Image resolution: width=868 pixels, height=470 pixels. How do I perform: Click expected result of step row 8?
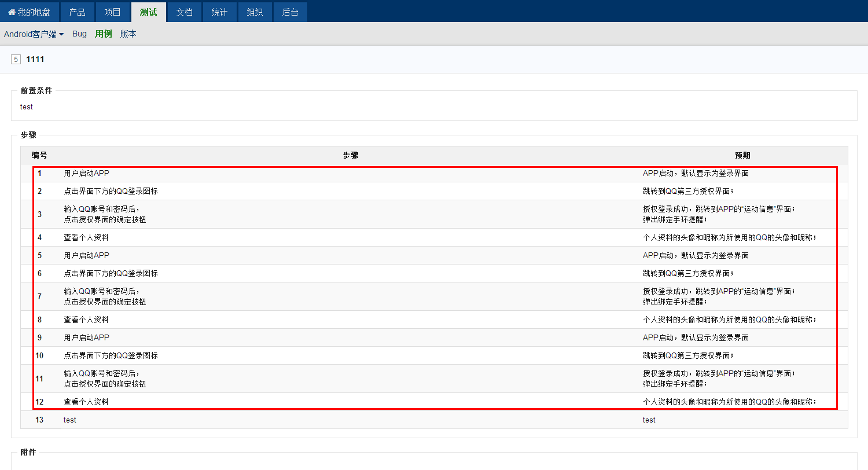pyautogui.click(x=730, y=320)
